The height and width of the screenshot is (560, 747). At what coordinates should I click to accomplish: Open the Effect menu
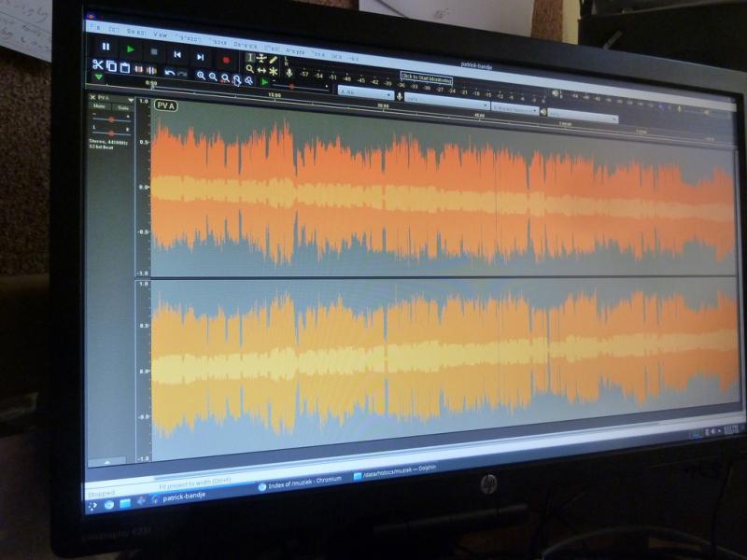click(272, 48)
